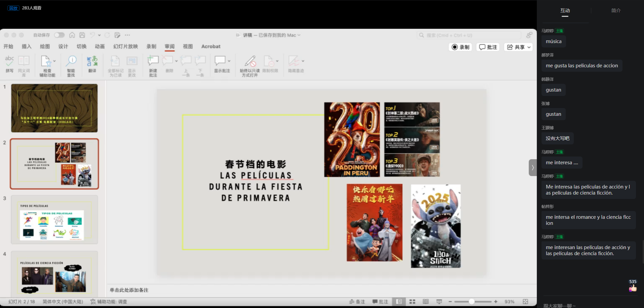Click fit slide to window icon
The image size is (644, 308).
tap(525, 302)
